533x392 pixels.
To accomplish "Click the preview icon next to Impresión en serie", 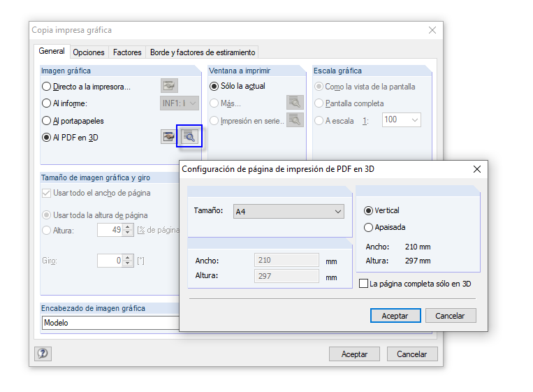I will pos(295,120).
